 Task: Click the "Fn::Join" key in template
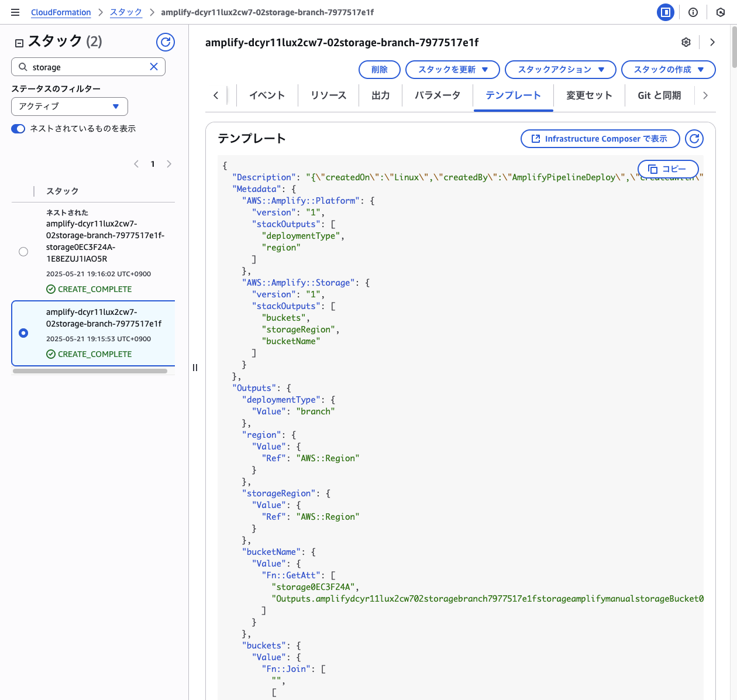pyautogui.click(x=287, y=669)
